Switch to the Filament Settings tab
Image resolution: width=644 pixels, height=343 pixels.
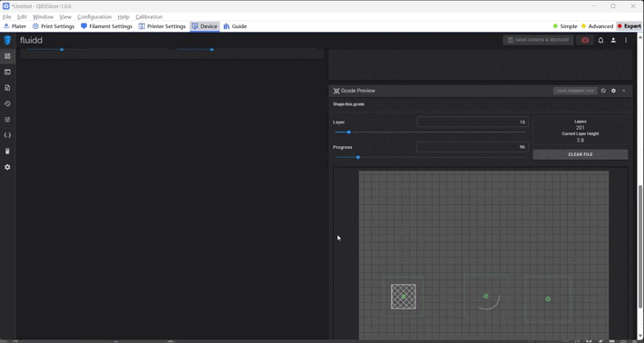[107, 26]
